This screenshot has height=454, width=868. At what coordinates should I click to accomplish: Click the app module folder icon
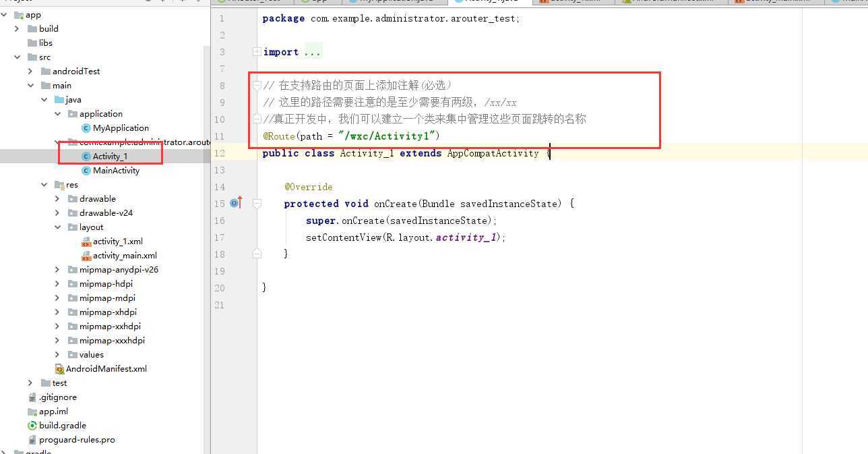pos(19,15)
